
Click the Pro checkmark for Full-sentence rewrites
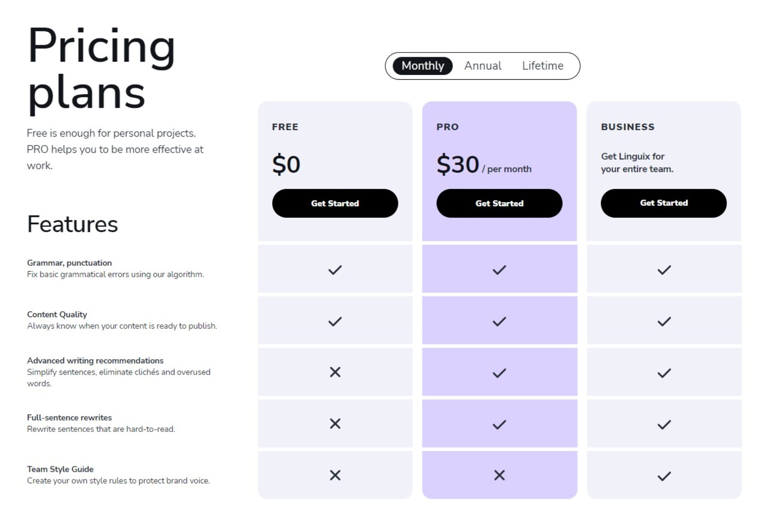[x=499, y=424]
